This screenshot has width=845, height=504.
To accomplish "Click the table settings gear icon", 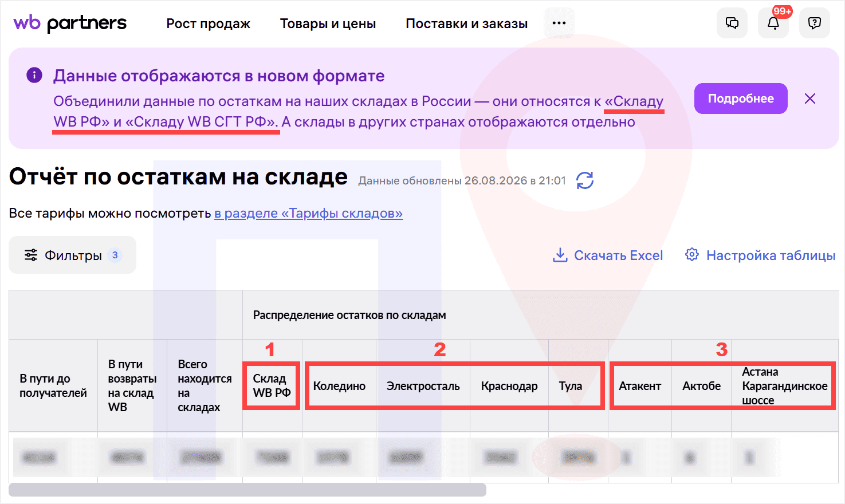I will coord(692,254).
